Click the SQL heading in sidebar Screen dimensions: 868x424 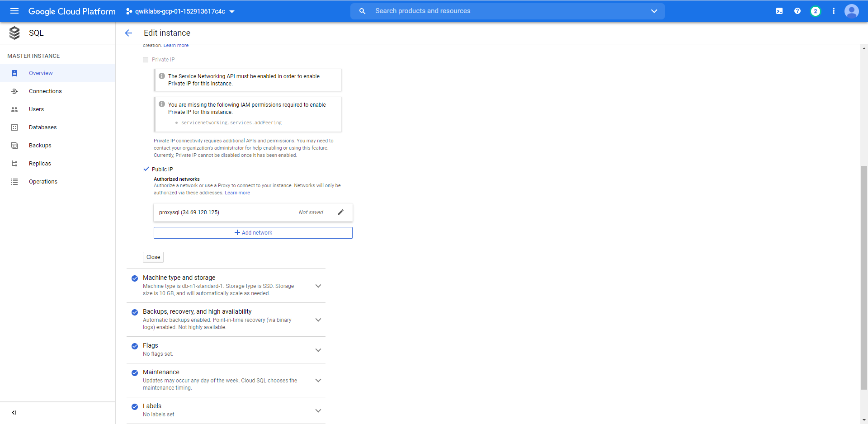point(36,33)
